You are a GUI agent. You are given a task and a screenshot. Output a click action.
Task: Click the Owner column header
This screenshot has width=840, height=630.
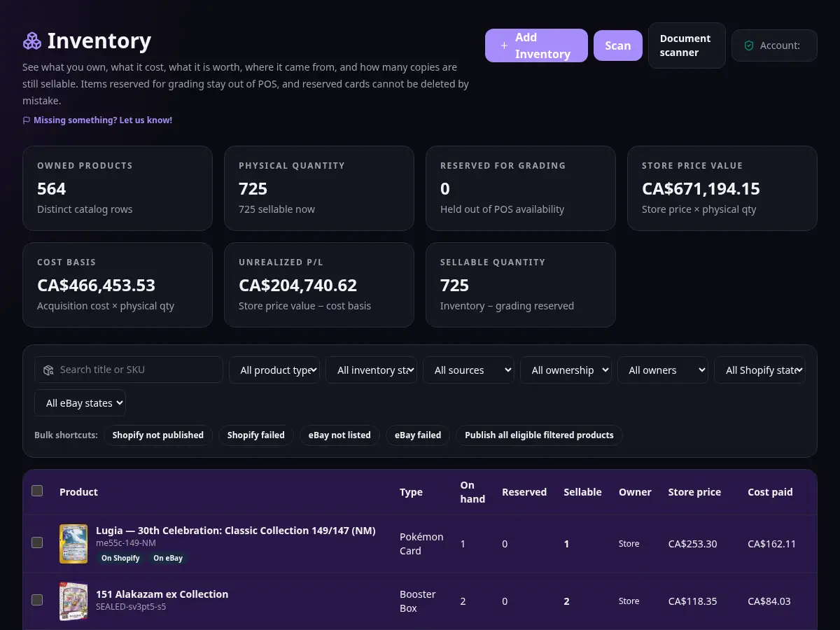coord(635,492)
